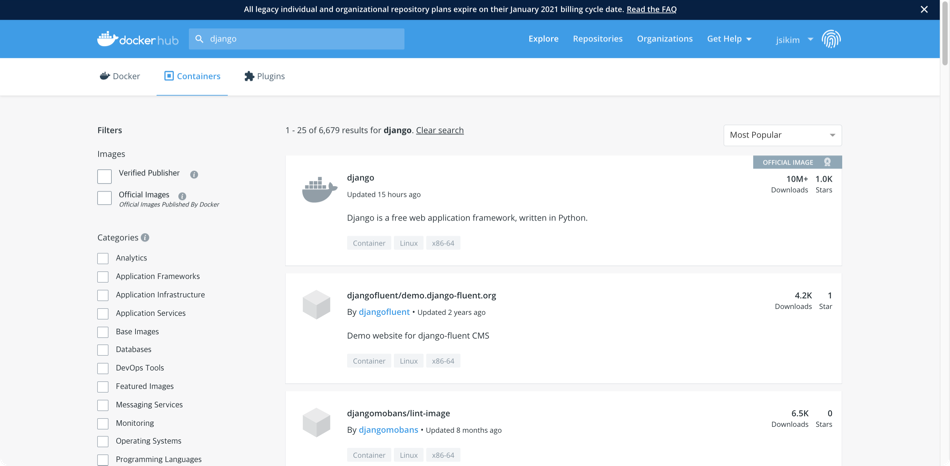Check the Featured Images checkbox

click(x=103, y=387)
